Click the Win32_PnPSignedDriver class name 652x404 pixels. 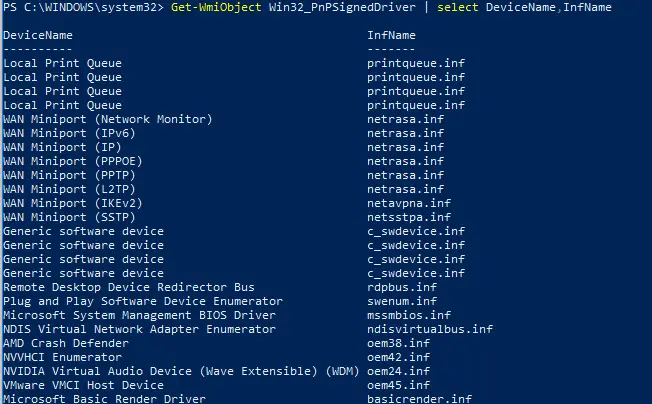click(x=342, y=7)
